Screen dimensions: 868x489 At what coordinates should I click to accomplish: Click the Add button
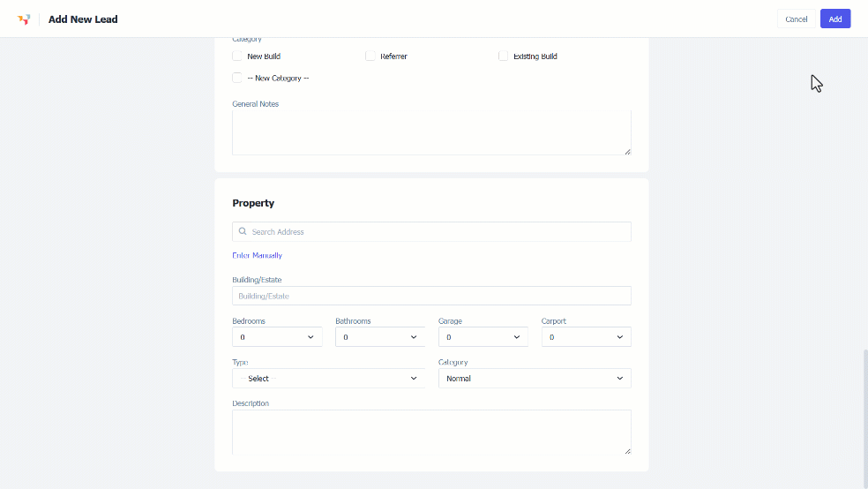834,19
